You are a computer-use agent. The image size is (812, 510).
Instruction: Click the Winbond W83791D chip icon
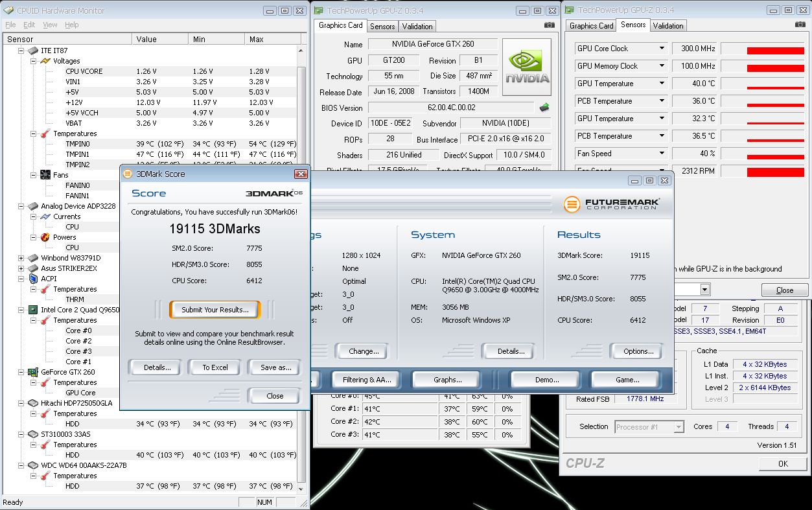pos(32,258)
